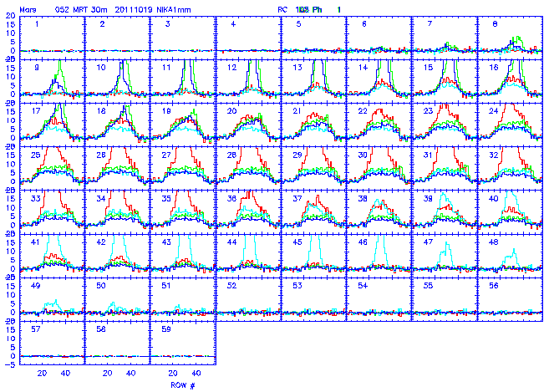Viewport: 549px width, 392px height.
Task: Open subplot 45 with the tall cyan peak
Action: tap(313, 254)
